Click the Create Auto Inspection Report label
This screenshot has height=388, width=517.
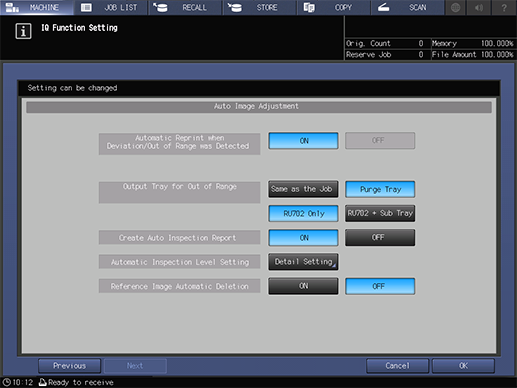179,238
